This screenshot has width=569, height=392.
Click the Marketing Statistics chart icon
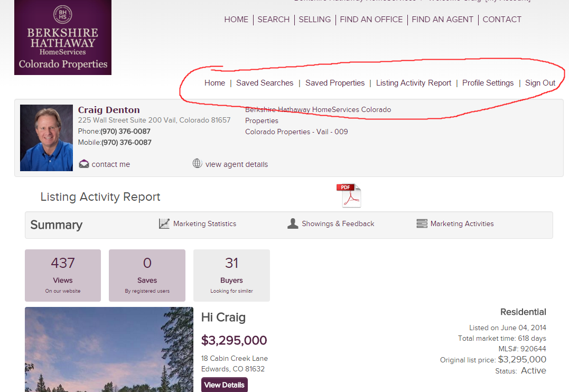(164, 223)
